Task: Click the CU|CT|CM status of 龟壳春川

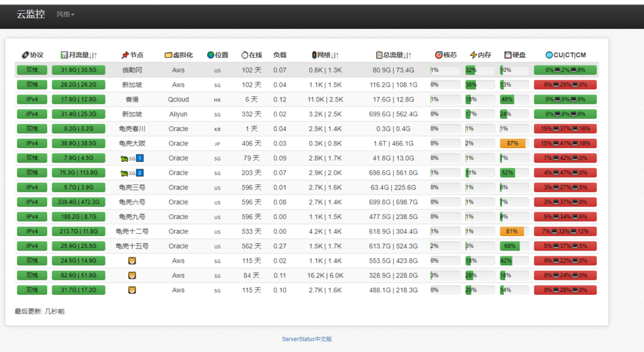Action: pyautogui.click(x=565, y=128)
